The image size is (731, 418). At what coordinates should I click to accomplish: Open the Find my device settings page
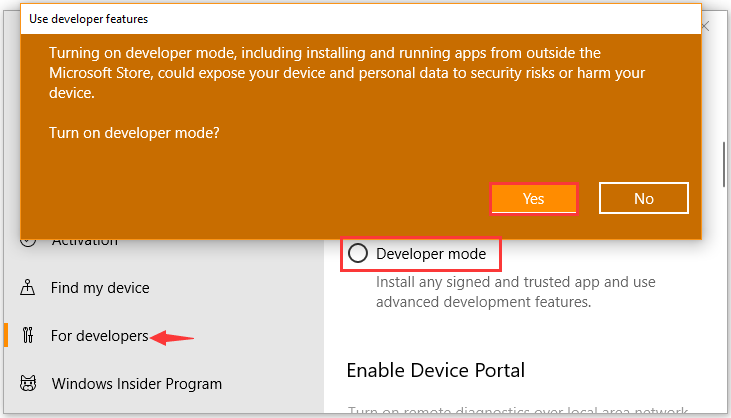[x=100, y=288]
